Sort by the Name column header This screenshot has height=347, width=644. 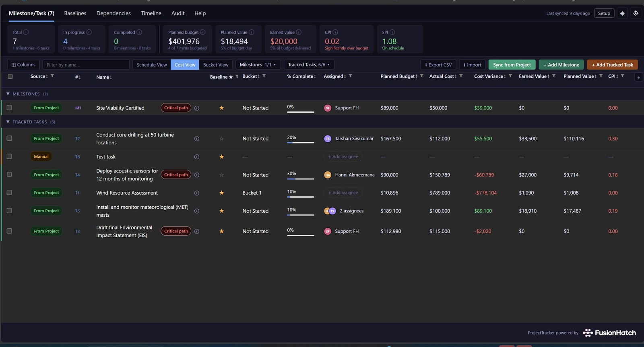tap(104, 77)
